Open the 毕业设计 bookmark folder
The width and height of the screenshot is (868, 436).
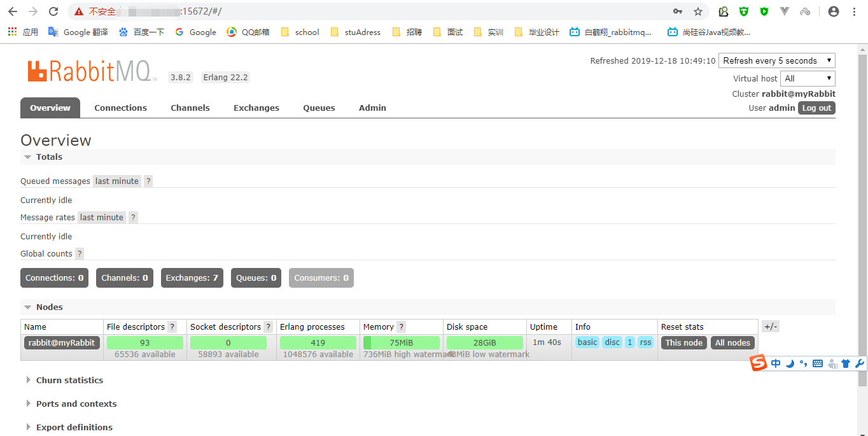tap(536, 32)
